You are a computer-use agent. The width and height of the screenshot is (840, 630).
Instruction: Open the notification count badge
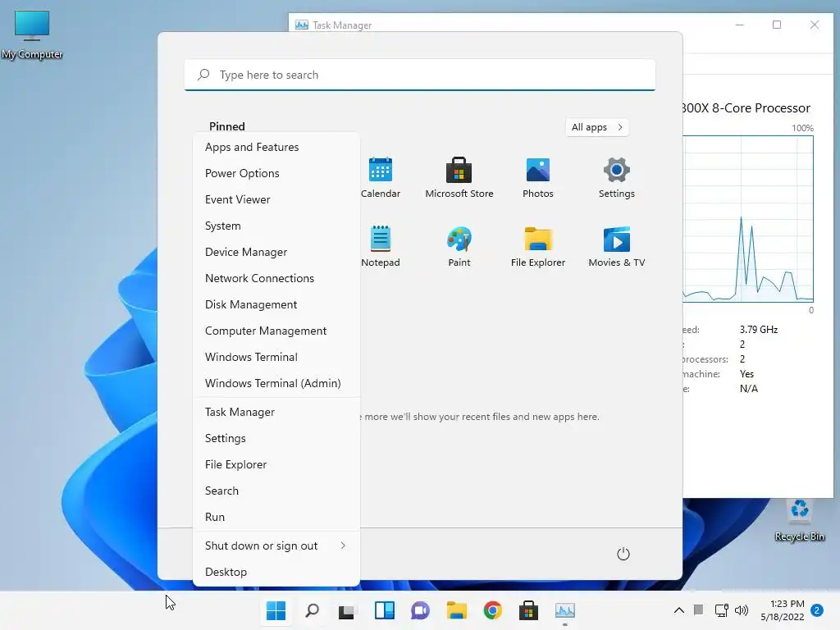coord(817,610)
